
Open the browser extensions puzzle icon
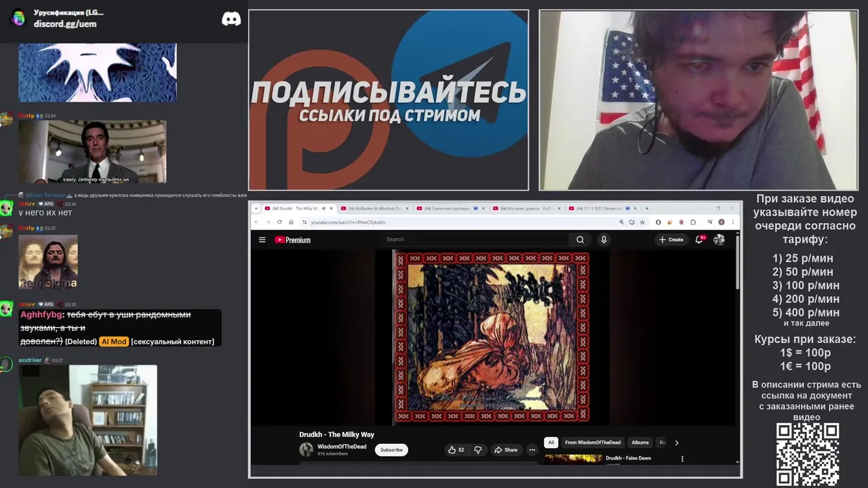(x=693, y=222)
